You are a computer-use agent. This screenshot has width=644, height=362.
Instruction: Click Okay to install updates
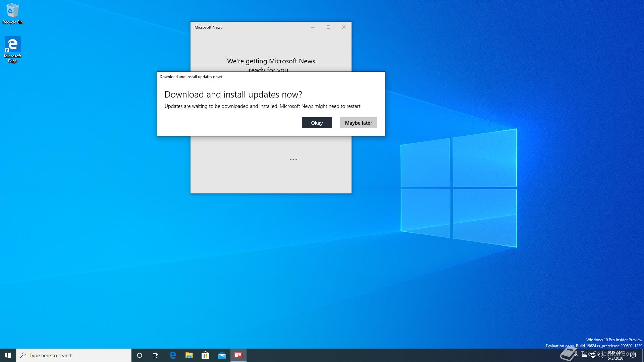tap(317, 123)
